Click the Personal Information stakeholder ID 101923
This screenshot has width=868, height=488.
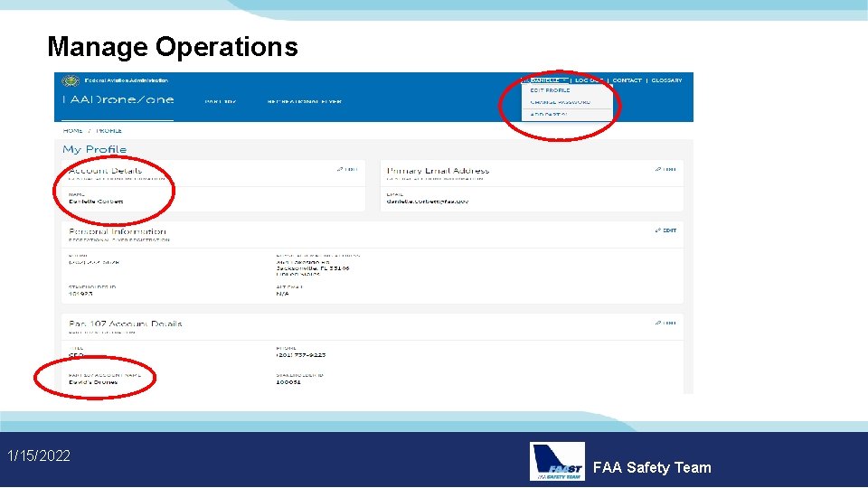point(80,294)
